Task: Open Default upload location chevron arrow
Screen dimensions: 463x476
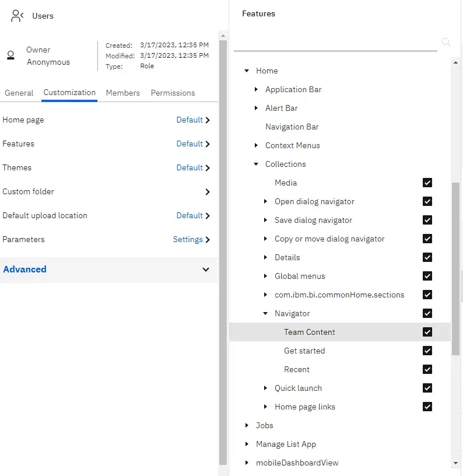Action: click(x=208, y=216)
